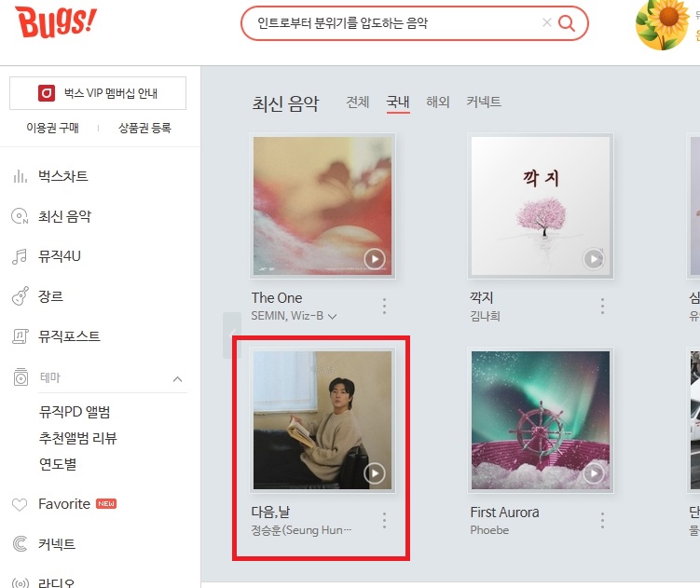The width and height of the screenshot is (700, 588).
Task: Open the 이용권 구매 link
Action: [53, 129]
